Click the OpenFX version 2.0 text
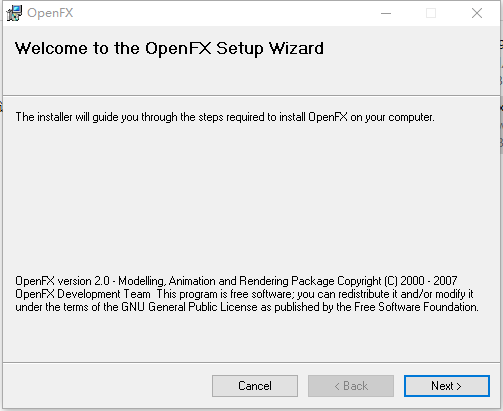503x411 pixels. click(62, 281)
